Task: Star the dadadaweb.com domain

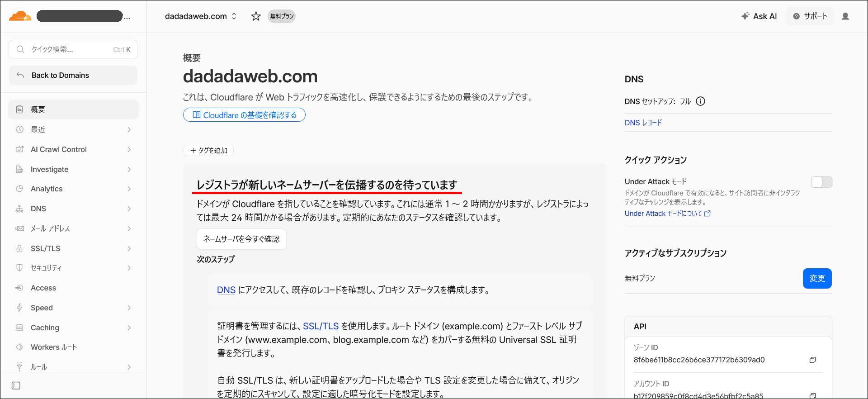Action: pyautogui.click(x=256, y=16)
